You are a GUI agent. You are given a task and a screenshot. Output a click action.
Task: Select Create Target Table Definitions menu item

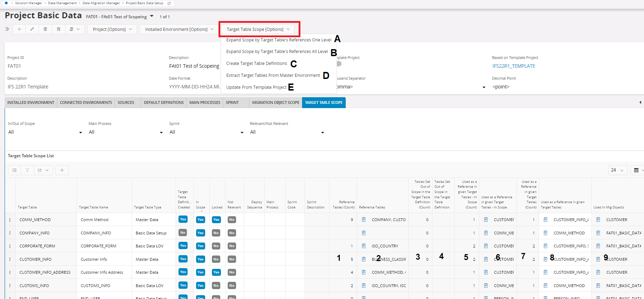256,64
